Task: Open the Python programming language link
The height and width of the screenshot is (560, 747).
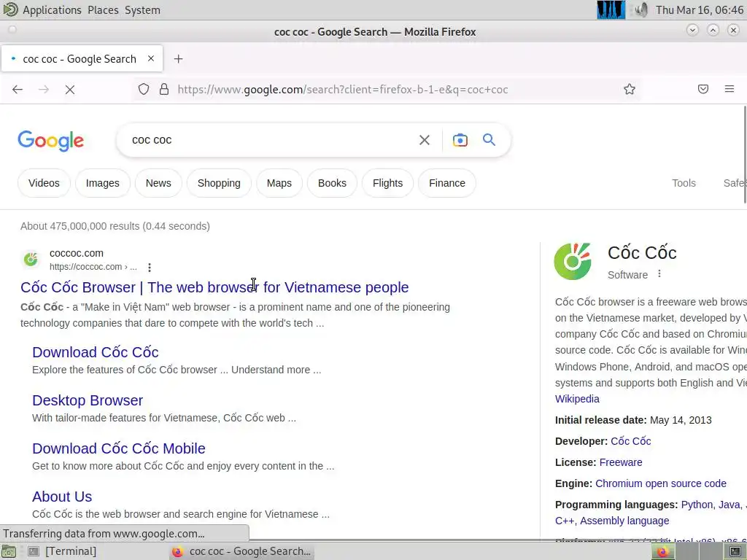Action: (697, 505)
